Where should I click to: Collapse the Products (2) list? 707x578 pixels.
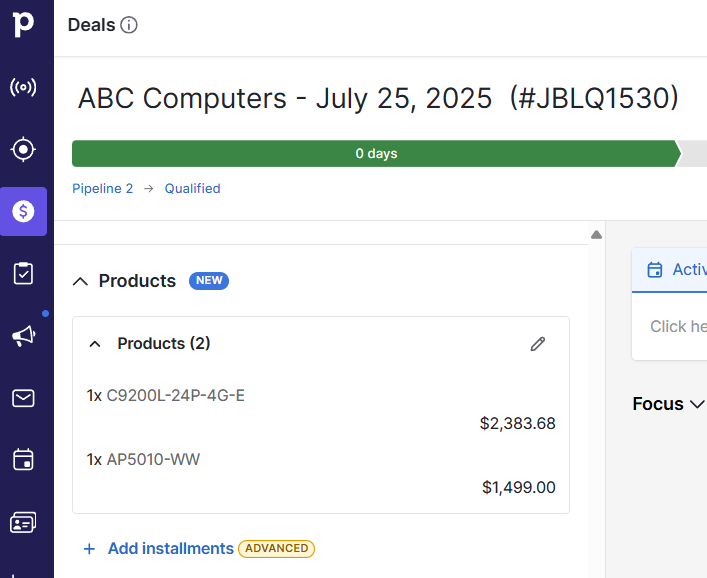click(95, 344)
